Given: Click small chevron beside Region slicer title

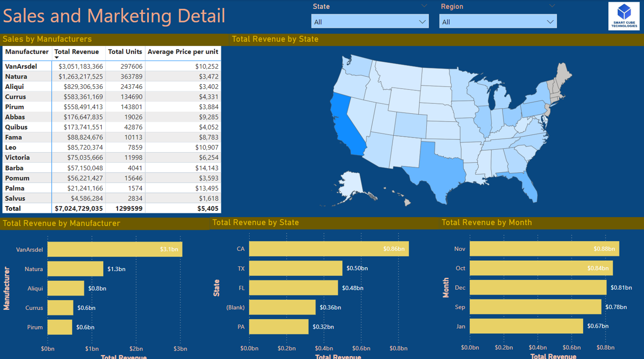Looking at the screenshot, I should click(552, 6).
